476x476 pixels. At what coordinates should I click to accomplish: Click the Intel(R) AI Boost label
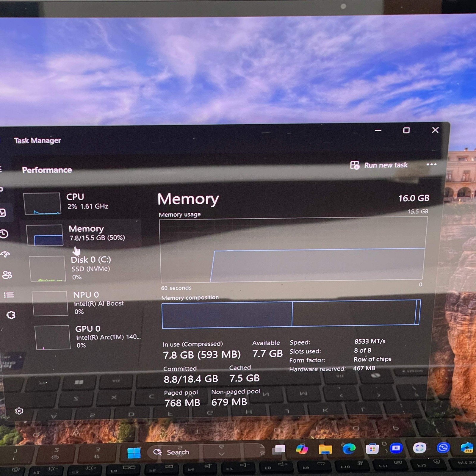point(99,303)
